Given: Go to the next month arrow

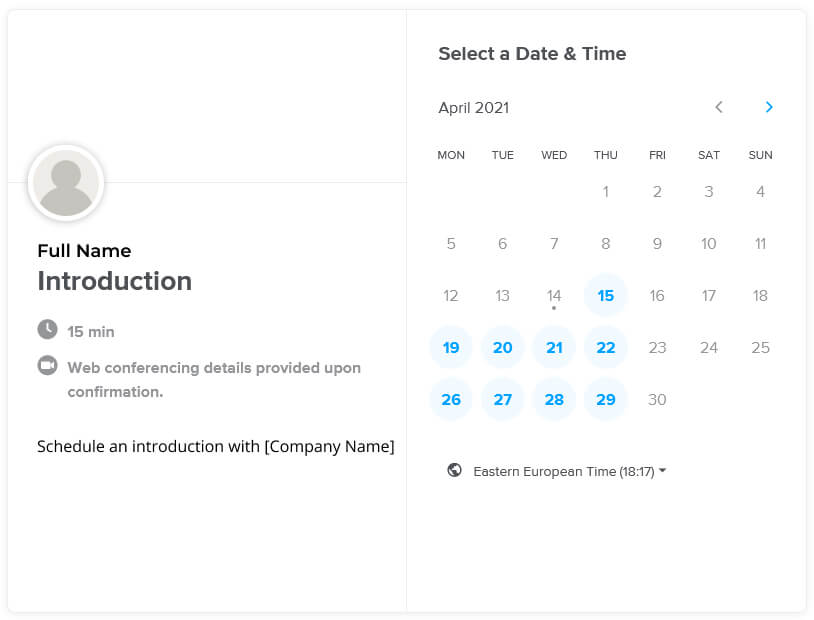Looking at the screenshot, I should pyautogui.click(x=769, y=107).
